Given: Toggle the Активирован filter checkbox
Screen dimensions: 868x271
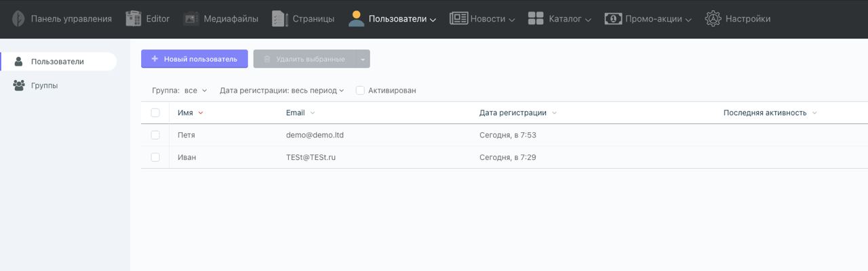Looking at the screenshot, I should click(360, 90).
